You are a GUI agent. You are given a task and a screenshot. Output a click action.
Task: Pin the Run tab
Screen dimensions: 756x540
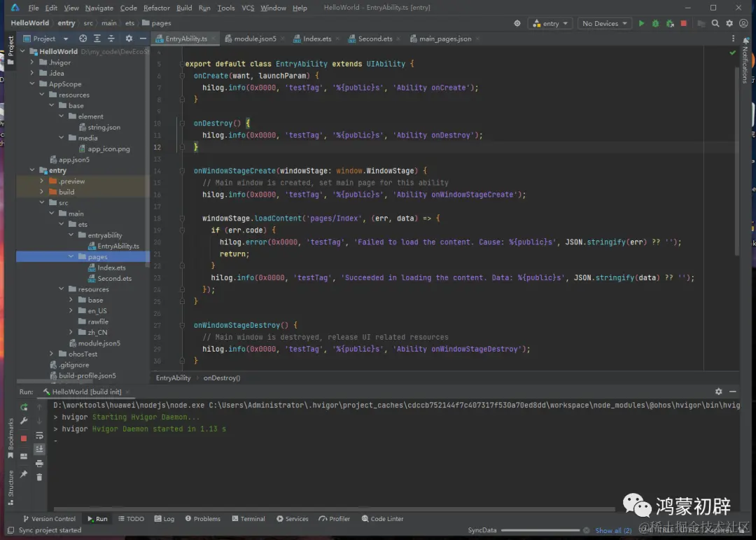(24, 474)
